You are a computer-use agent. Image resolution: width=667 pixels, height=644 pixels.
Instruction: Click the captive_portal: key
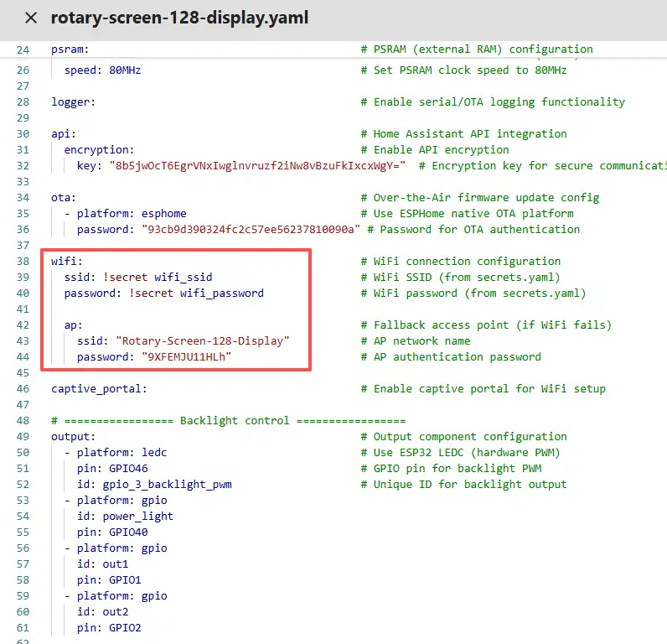[99, 388]
